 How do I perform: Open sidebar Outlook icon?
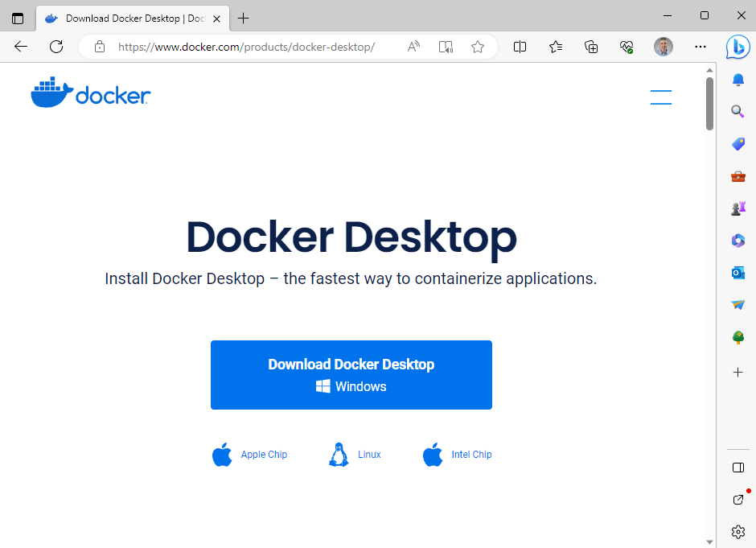coord(738,273)
